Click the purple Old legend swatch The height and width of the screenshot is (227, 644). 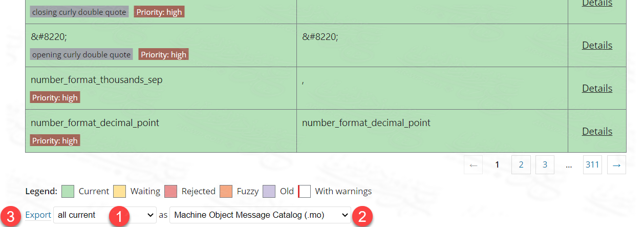[270, 191]
